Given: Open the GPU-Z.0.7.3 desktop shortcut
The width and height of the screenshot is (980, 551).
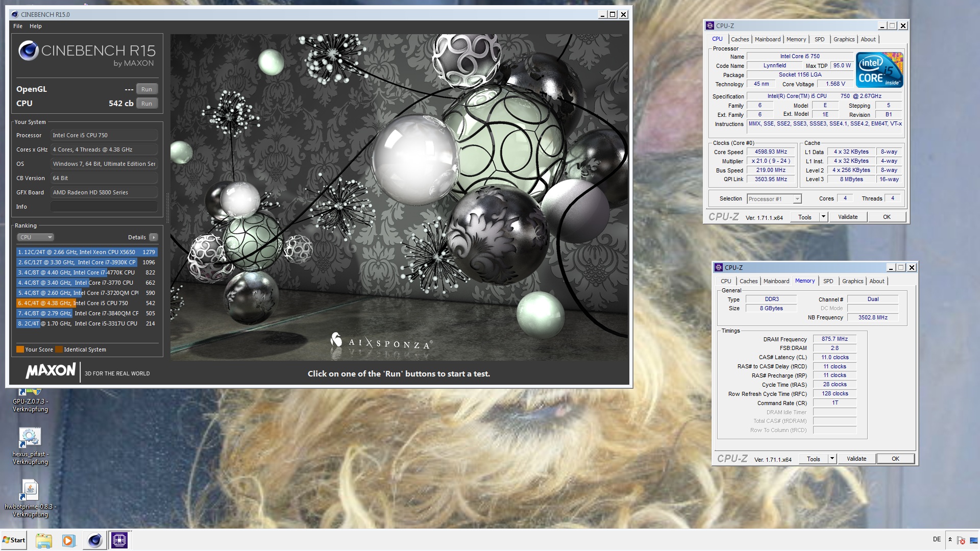Looking at the screenshot, I should (x=30, y=400).
